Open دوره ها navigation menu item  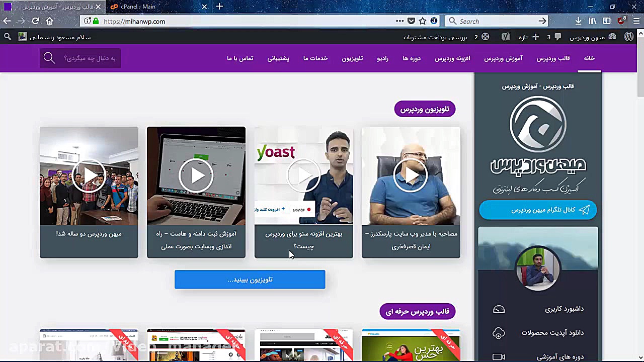coord(412,58)
